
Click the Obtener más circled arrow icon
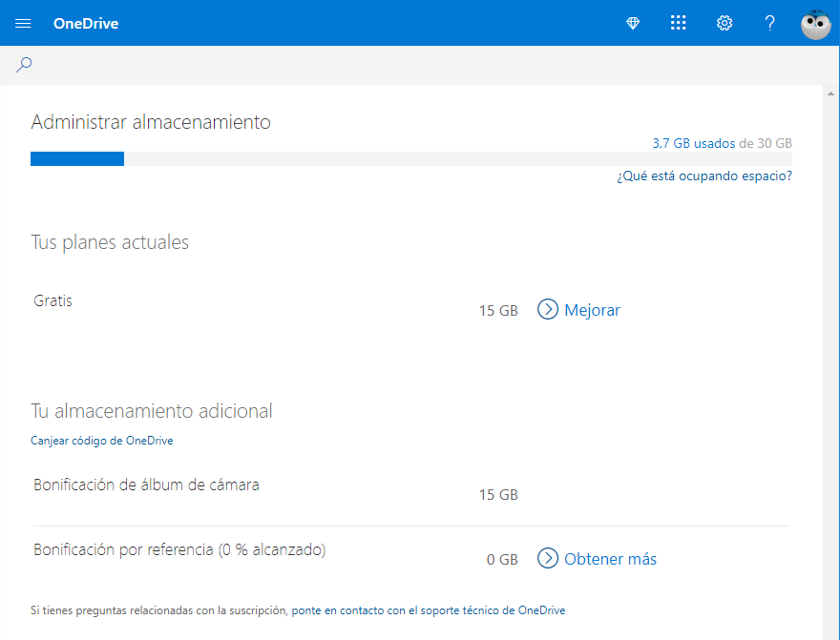[x=548, y=558]
